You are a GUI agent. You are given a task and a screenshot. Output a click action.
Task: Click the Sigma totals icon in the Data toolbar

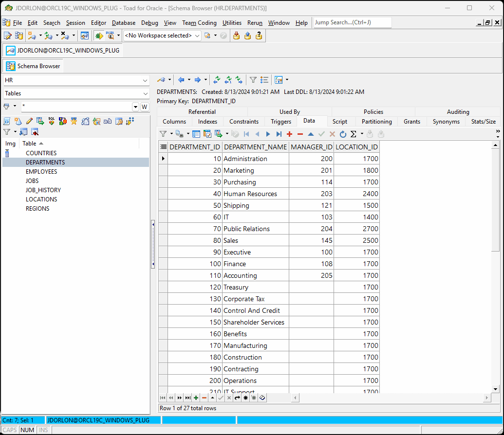[353, 134]
